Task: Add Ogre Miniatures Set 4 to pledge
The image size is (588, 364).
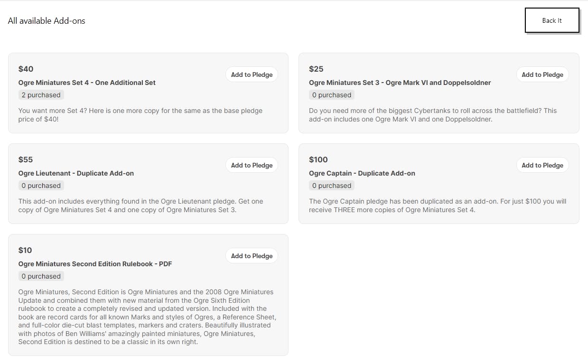Action: click(x=252, y=75)
